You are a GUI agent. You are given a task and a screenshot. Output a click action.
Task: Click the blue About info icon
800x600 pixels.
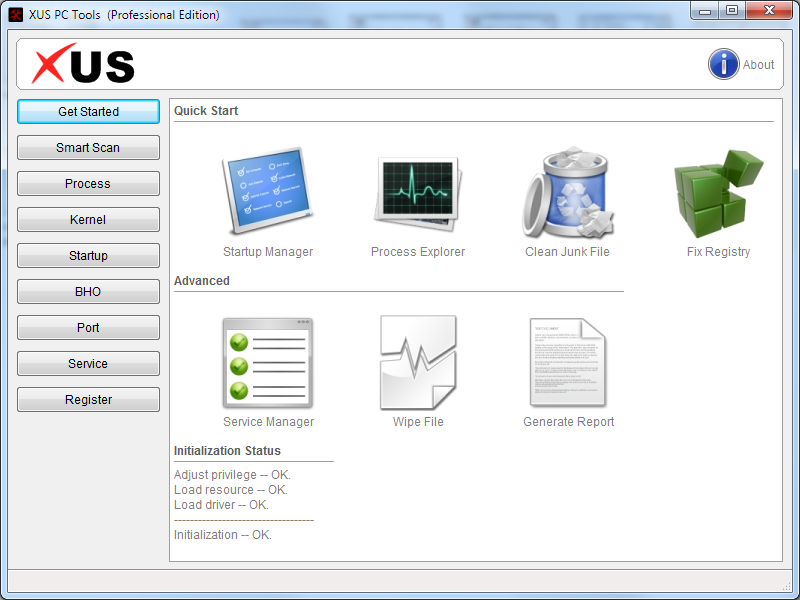[x=724, y=64]
